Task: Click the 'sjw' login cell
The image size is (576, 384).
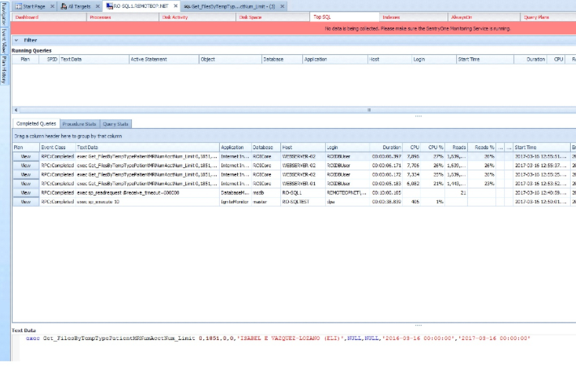Action: point(348,202)
